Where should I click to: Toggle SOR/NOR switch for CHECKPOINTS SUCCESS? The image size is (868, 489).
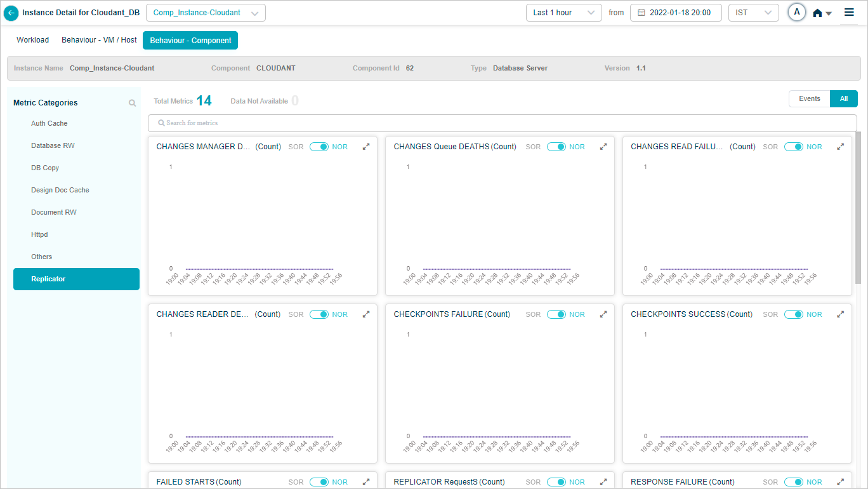(x=793, y=314)
